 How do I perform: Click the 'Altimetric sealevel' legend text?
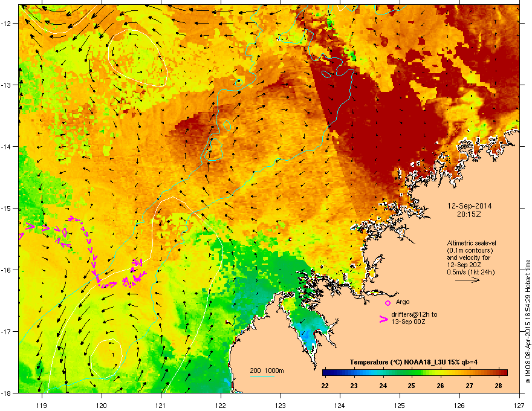(x=472, y=243)
